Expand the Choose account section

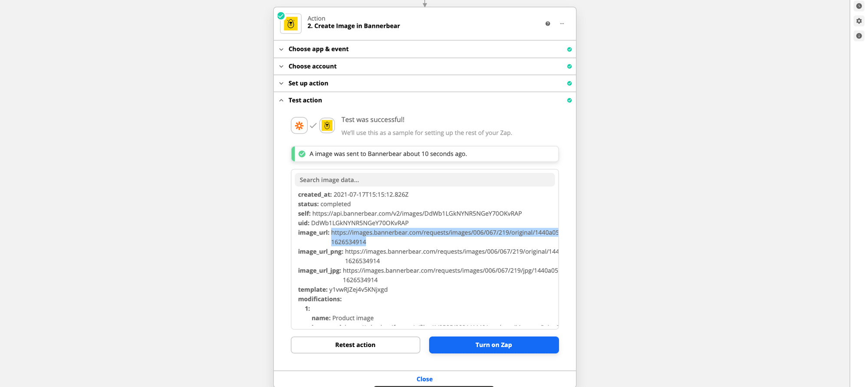[x=312, y=66]
